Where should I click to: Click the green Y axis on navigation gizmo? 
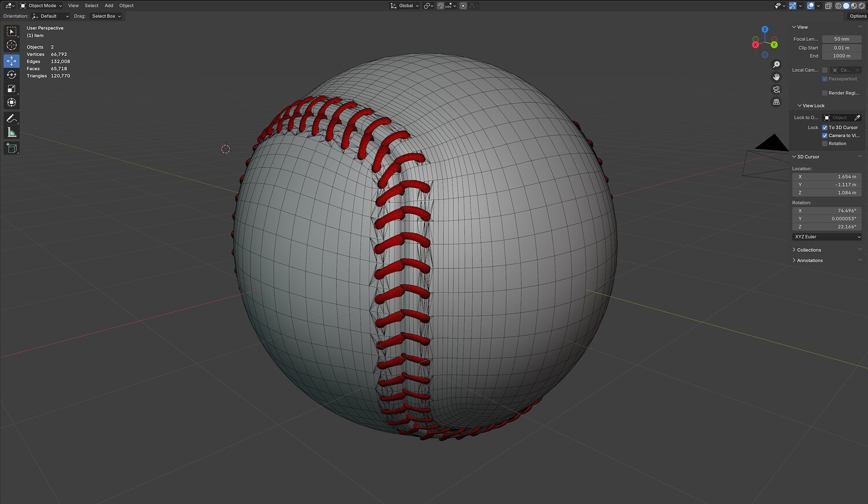tap(774, 45)
